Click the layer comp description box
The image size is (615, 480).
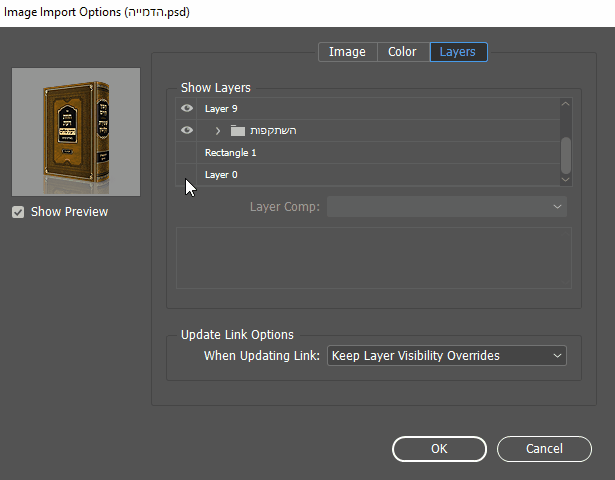[374, 258]
